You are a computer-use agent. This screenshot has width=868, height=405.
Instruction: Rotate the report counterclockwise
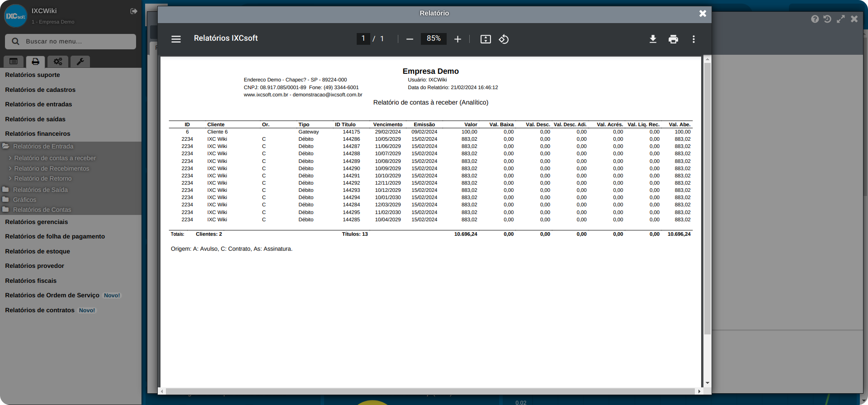(504, 39)
